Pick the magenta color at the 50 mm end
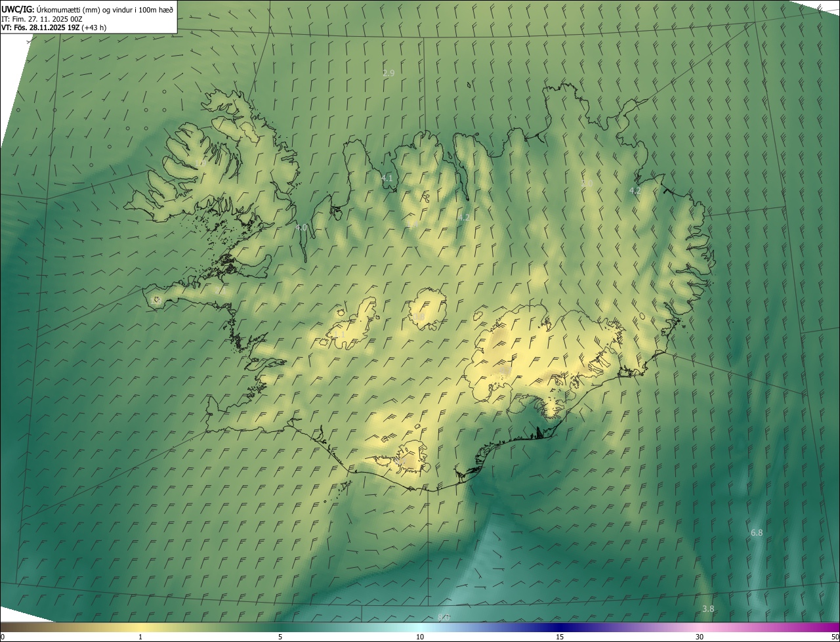 pyautogui.click(x=835, y=627)
